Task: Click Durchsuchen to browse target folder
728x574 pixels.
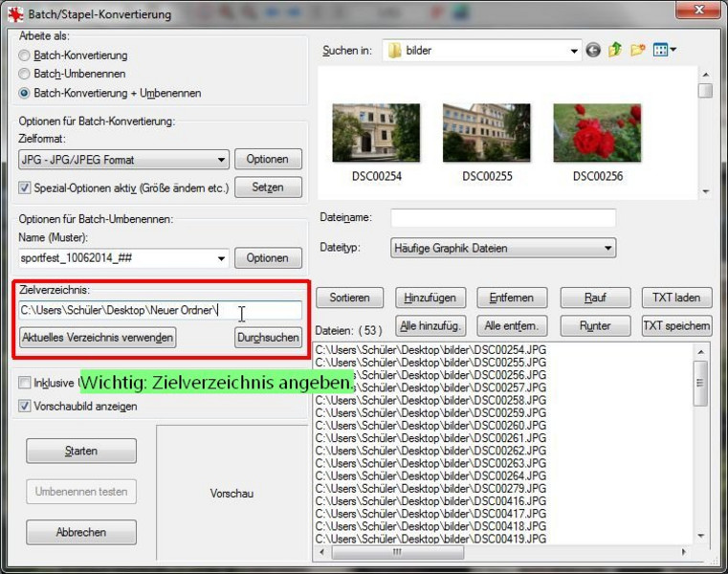Action: tap(268, 338)
